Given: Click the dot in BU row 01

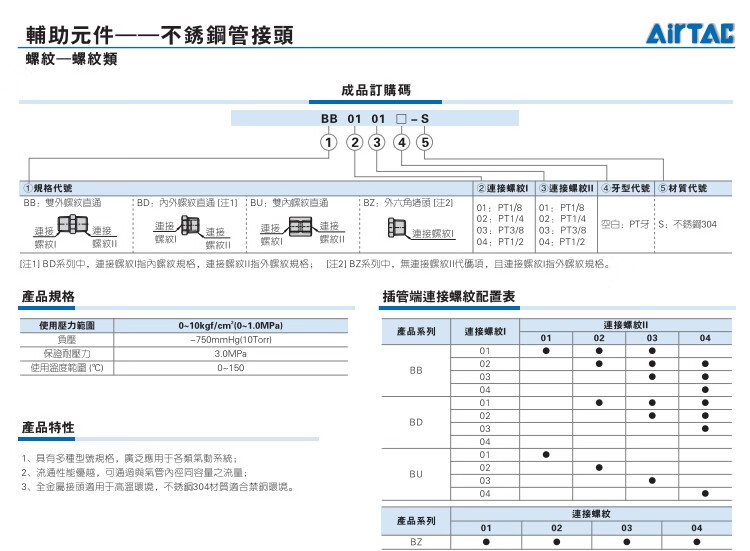Looking at the screenshot, I should pyautogui.click(x=546, y=454).
